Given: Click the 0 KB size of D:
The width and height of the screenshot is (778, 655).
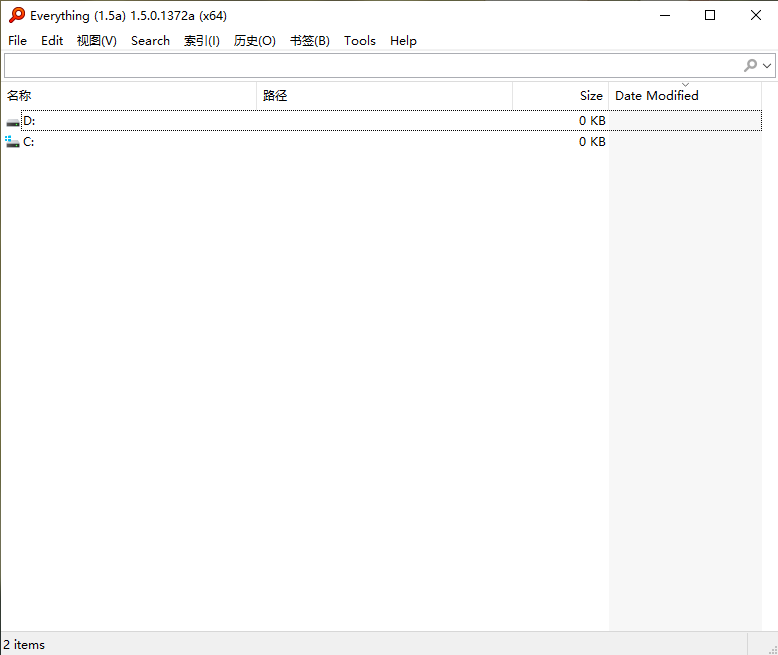Looking at the screenshot, I should point(592,121).
